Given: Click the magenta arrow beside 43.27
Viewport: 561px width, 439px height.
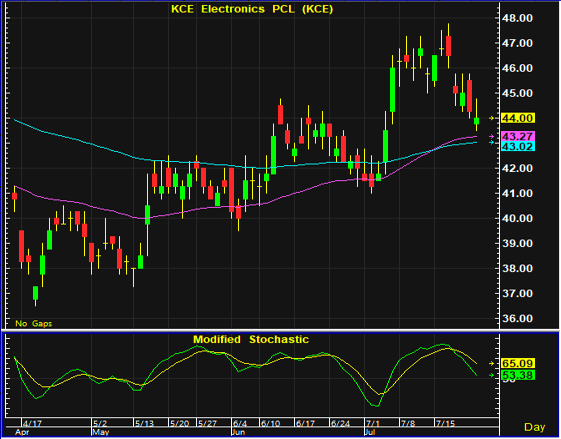Looking at the screenshot, I should (x=492, y=136).
